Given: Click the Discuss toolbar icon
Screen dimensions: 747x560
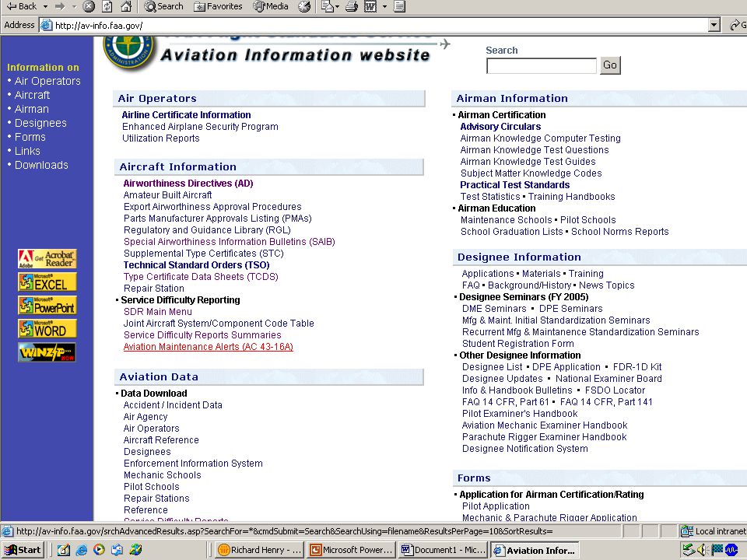Looking at the screenshot, I should tap(400, 6).
